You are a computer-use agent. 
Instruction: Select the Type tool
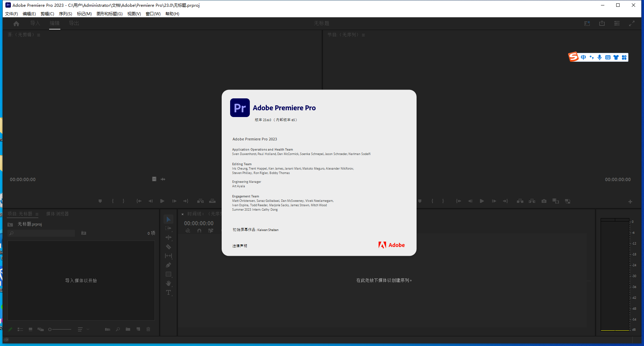tap(168, 292)
